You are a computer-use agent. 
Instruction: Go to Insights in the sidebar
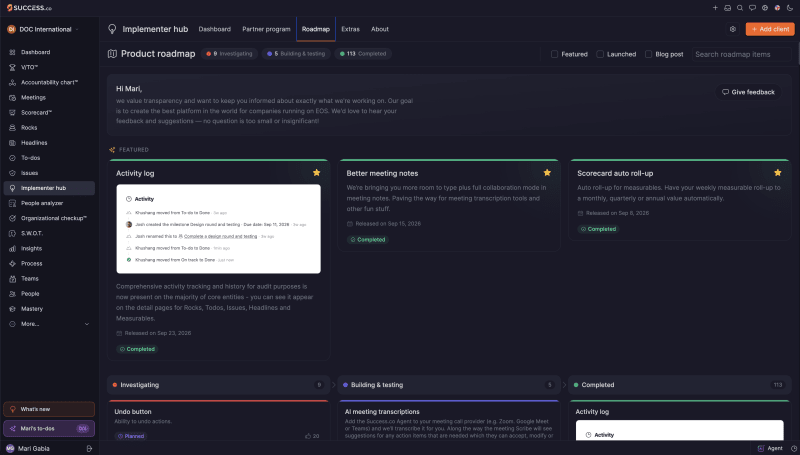(x=49, y=248)
